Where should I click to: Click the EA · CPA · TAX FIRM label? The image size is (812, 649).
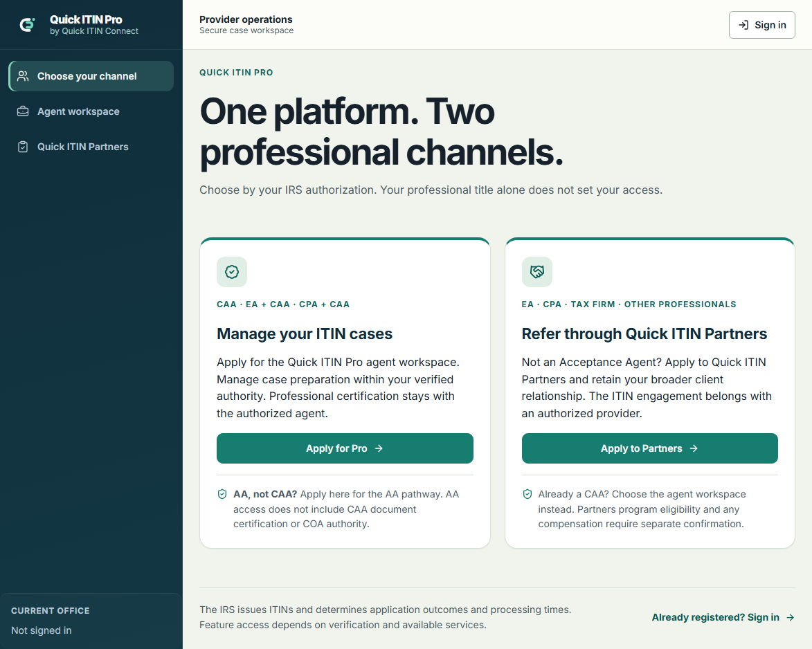point(629,304)
